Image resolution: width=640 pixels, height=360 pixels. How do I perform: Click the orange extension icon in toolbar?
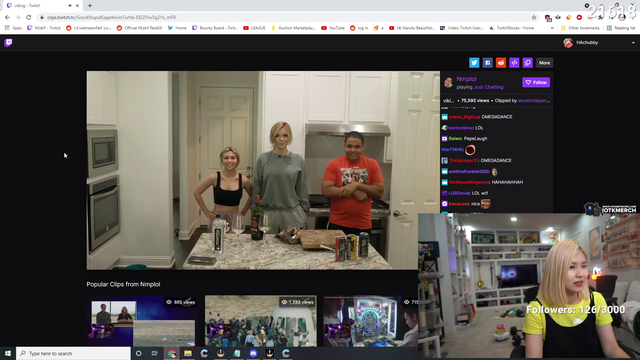tap(569, 18)
